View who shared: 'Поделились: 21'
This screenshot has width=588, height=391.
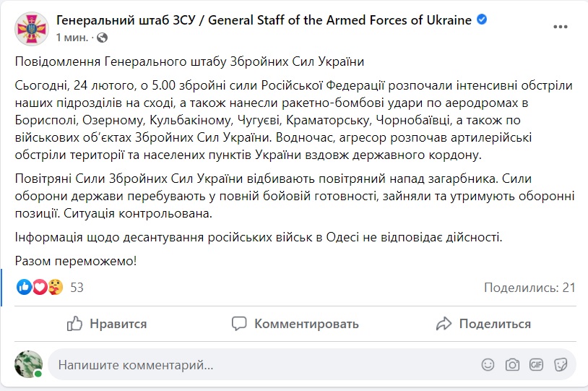529,288
